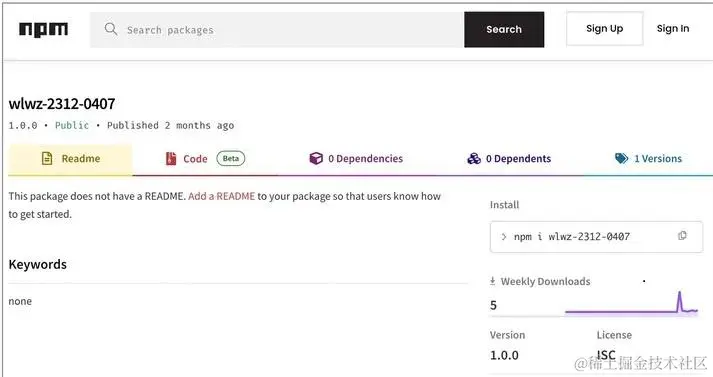The width and height of the screenshot is (713, 377).
Task: Click the Public label under title
Action: click(x=72, y=126)
